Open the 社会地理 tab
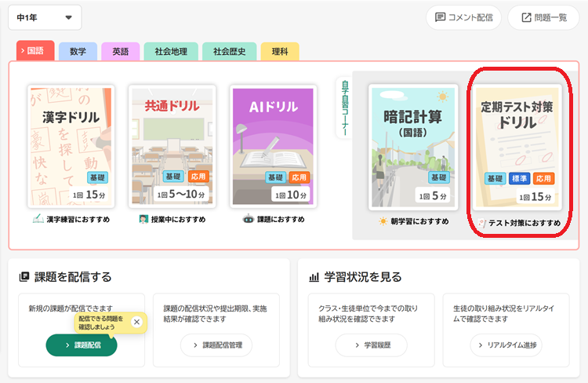Screen dimensions: 588x383 pyautogui.click(x=170, y=52)
